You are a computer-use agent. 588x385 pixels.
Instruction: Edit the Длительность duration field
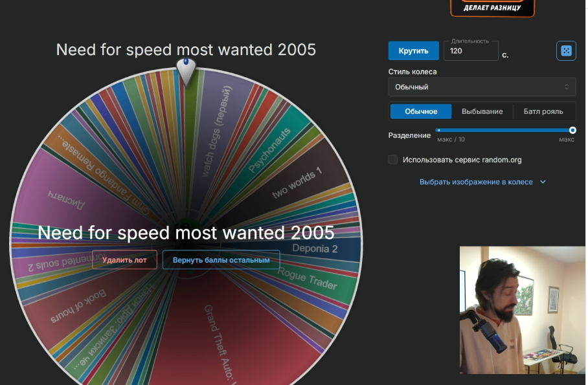click(471, 51)
